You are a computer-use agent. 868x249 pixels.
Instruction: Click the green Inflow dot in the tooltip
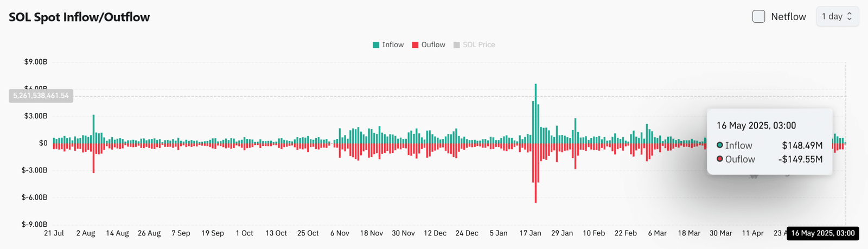click(x=720, y=145)
